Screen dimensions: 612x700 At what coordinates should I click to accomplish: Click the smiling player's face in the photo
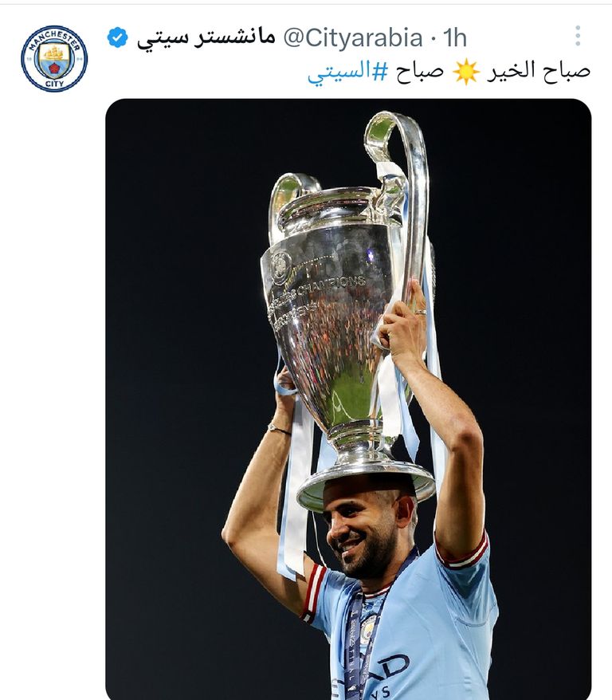(360, 529)
